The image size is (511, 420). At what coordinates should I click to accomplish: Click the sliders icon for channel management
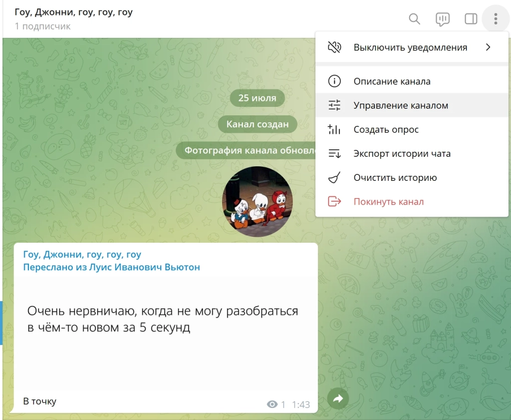tap(334, 105)
